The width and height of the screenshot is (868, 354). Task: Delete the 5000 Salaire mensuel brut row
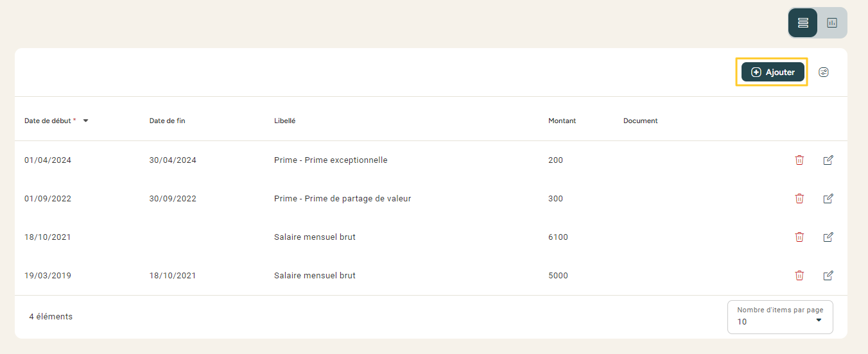tap(799, 276)
